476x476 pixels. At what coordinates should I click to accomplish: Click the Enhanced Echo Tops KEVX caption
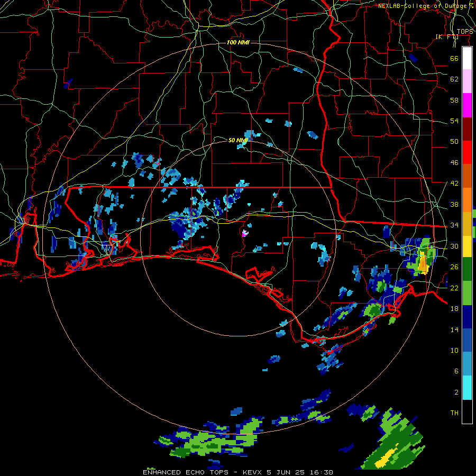click(x=238, y=472)
